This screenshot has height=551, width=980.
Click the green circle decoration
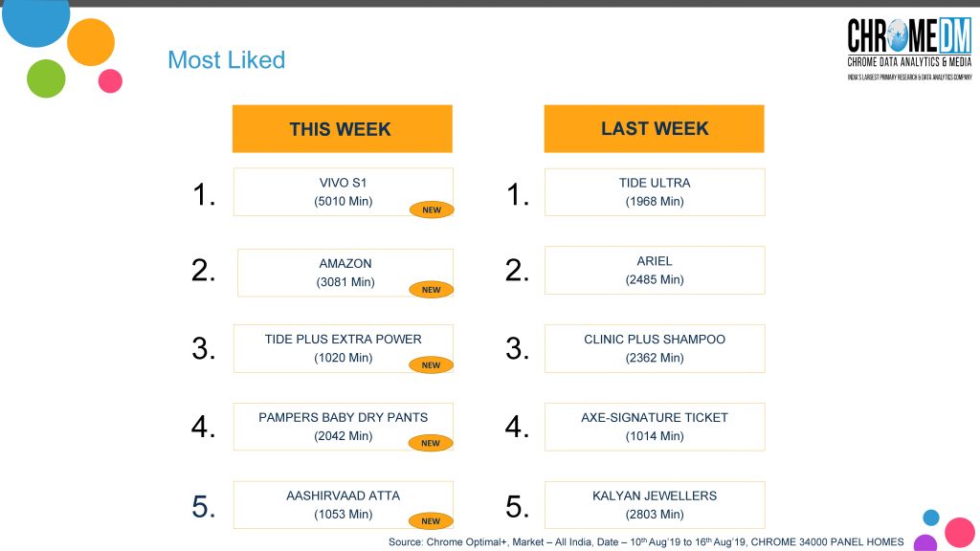tap(46, 77)
